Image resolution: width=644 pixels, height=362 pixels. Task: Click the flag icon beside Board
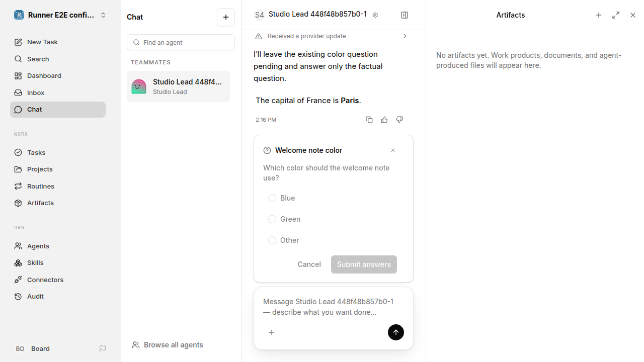[x=103, y=348]
